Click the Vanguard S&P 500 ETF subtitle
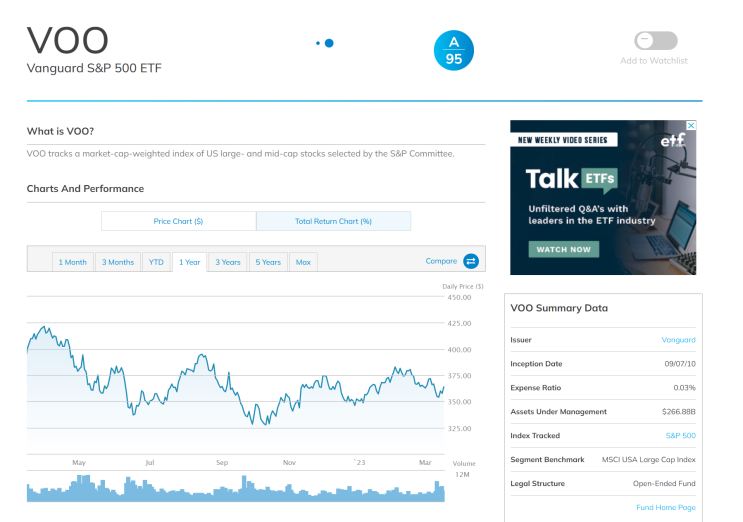The image size is (743, 522). point(94,68)
